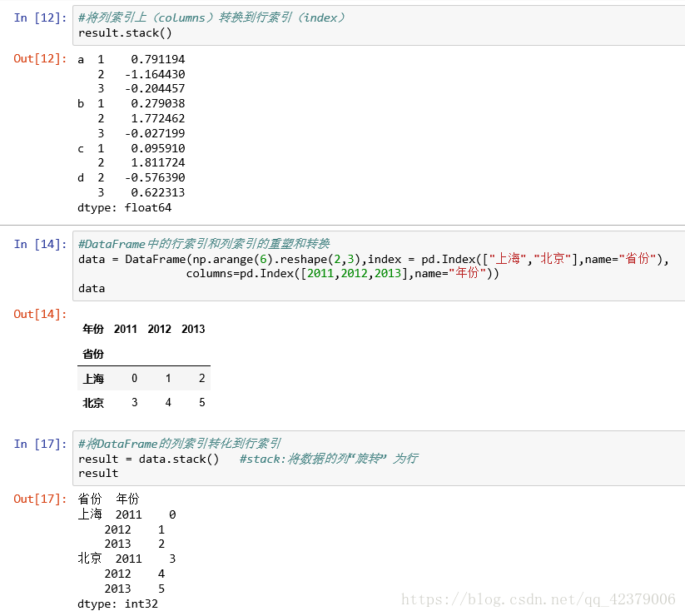This screenshot has height=616, width=685.
Task: Click the 2011 column header in table
Action: coord(126,329)
